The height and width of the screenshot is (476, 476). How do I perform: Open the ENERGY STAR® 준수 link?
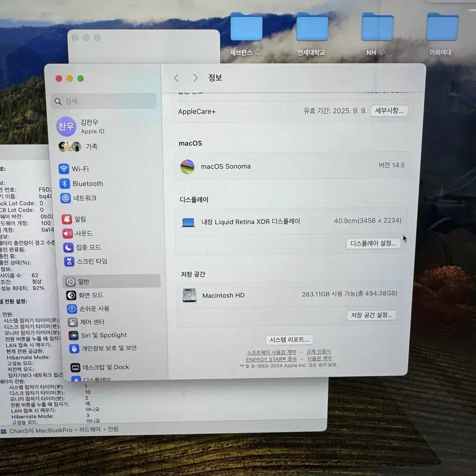pyautogui.click(x=271, y=359)
